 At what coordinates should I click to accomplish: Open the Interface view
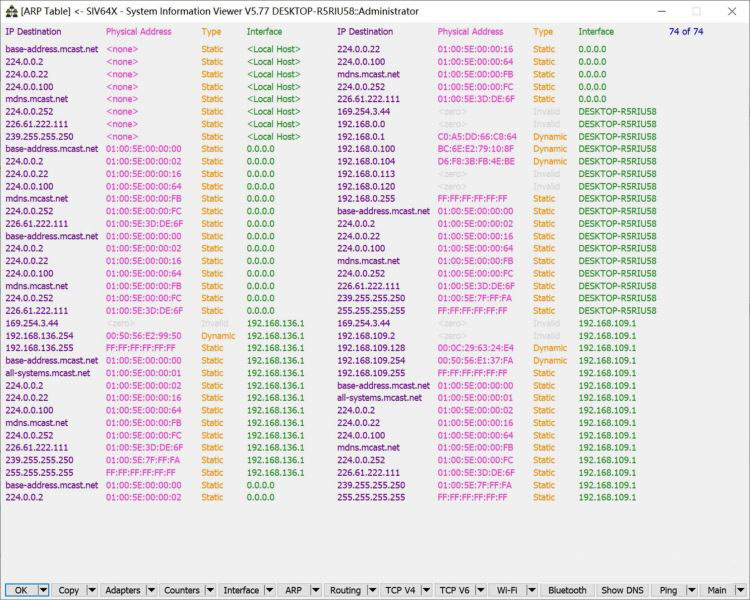pos(241,590)
